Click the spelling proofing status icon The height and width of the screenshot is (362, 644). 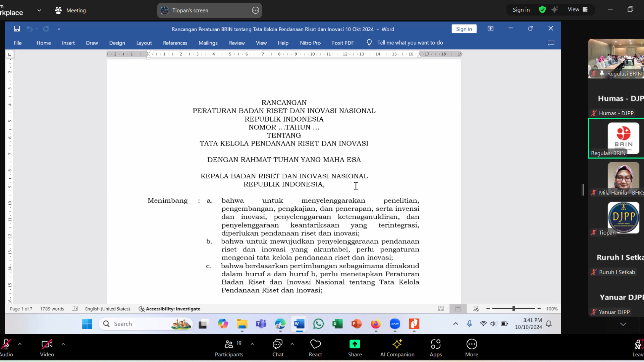pyautogui.click(x=75, y=309)
